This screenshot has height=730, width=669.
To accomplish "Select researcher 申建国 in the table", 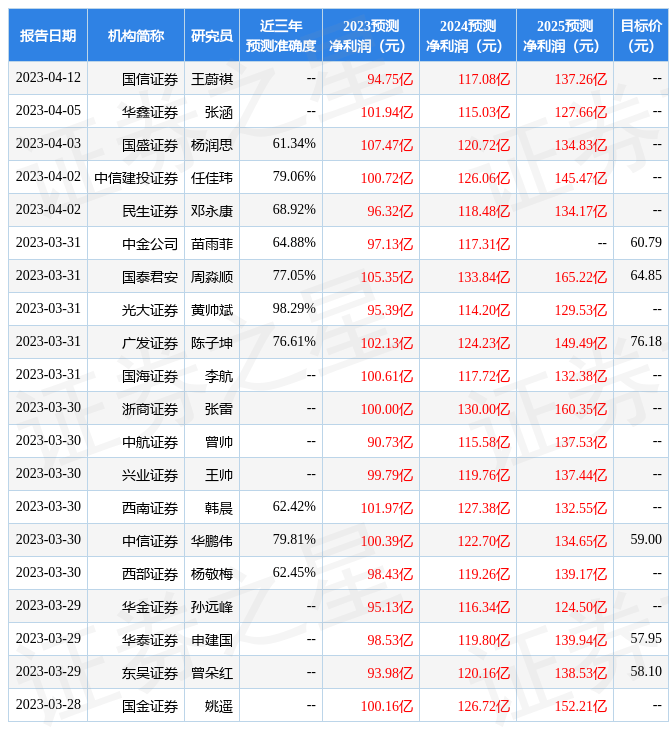I will pyautogui.click(x=212, y=639).
